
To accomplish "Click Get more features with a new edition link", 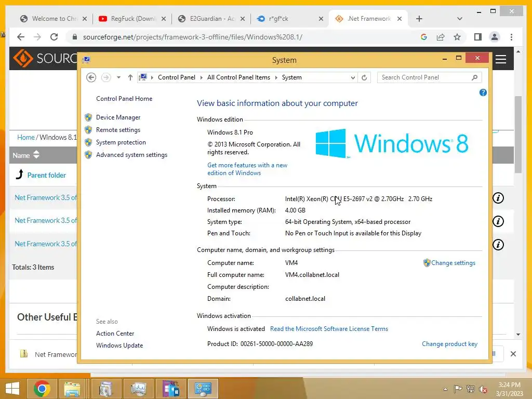I will (x=247, y=169).
